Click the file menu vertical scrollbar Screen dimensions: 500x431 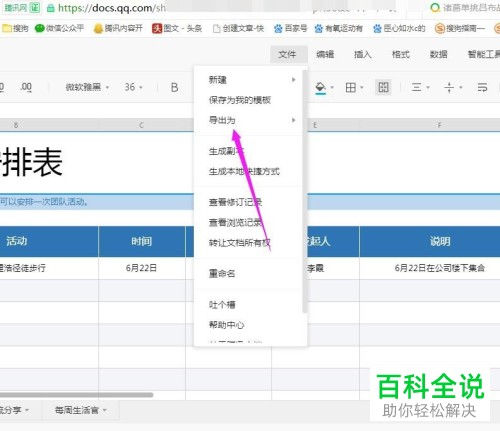(x=304, y=192)
